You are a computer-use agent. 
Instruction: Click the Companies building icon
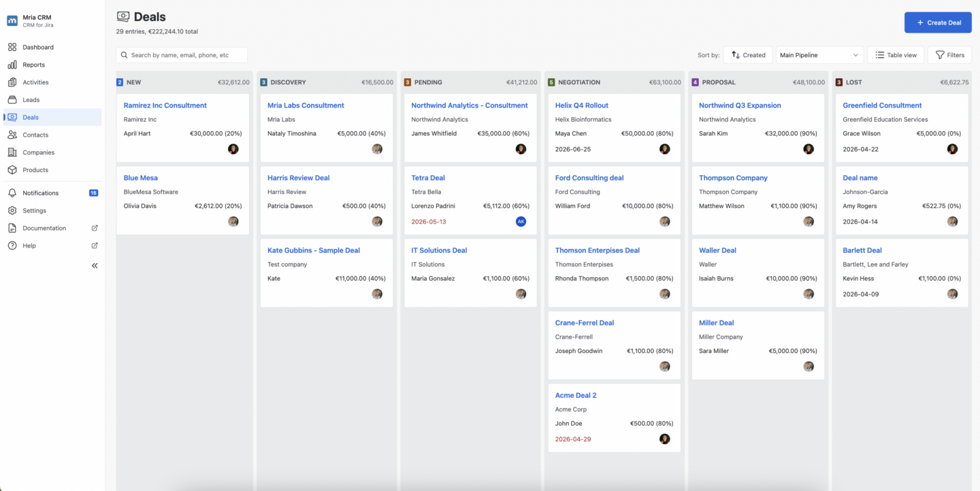coord(12,152)
